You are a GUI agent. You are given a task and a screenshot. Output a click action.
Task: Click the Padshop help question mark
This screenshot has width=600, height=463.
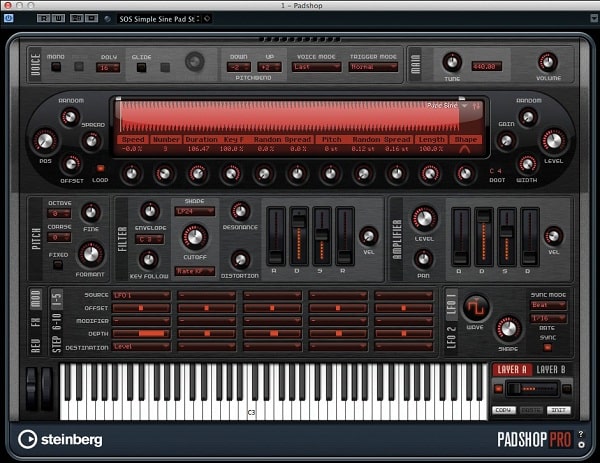[x=581, y=434]
